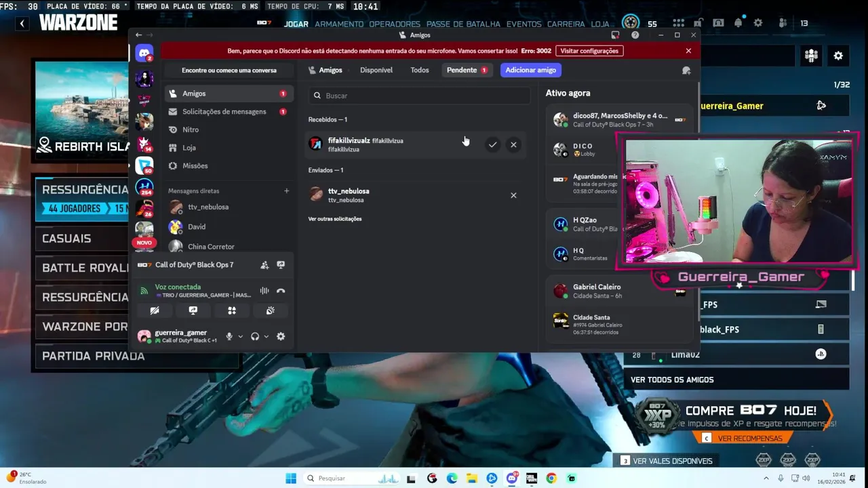Toggle headphone deafen in Discord

click(255, 336)
